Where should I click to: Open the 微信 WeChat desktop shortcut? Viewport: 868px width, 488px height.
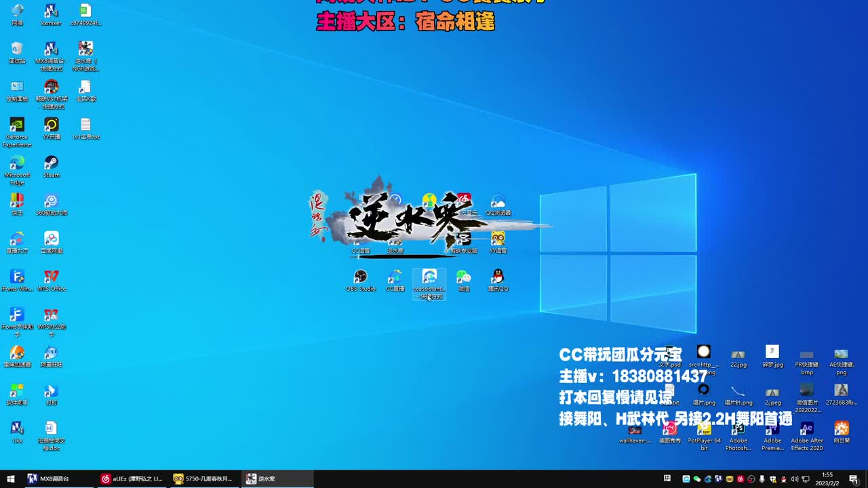pos(464,280)
